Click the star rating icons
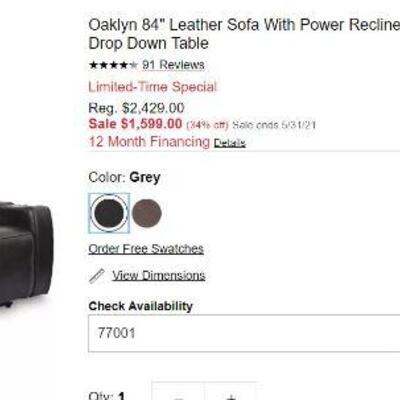 (113, 65)
